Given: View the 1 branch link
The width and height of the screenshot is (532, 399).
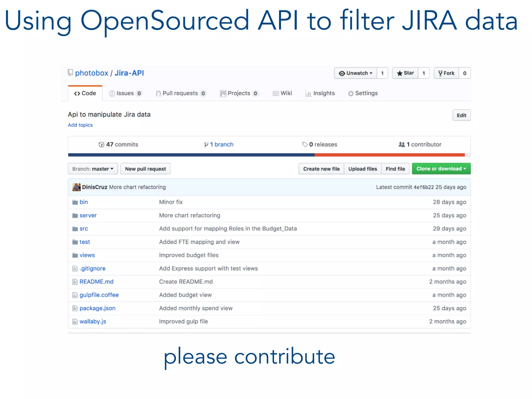Looking at the screenshot, I should tap(219, 144).
